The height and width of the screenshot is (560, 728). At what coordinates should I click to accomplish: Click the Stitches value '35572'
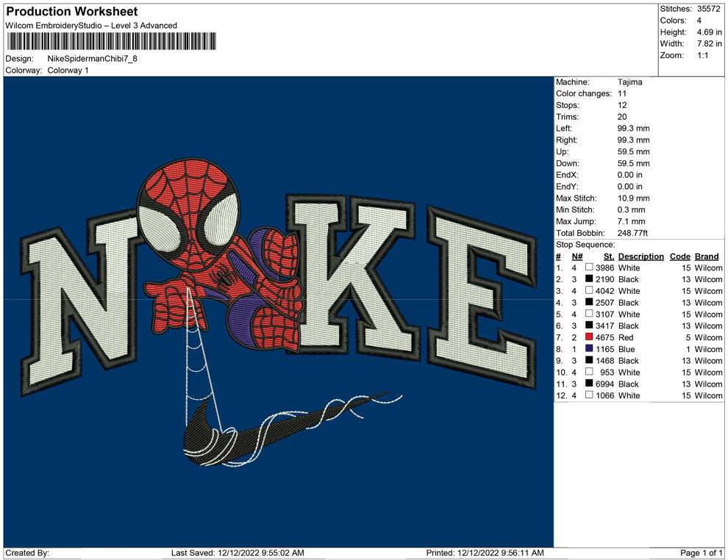(x=708, y=9)
